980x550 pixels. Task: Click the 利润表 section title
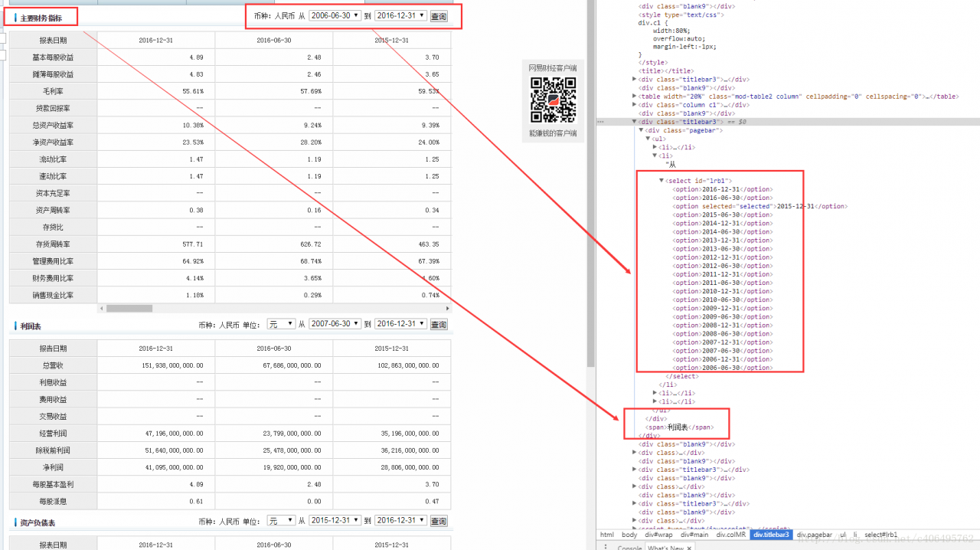click(x=31, y=326)
